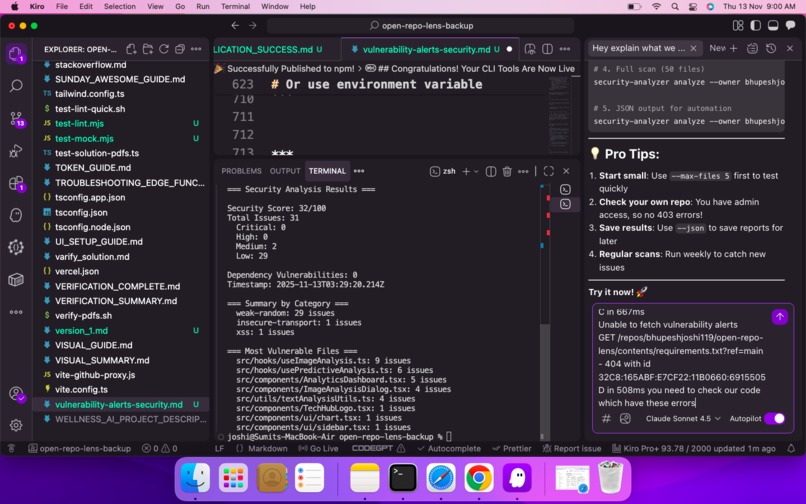806x504 pixels.
Task: Open vite.config.ts in the Explorer
Action: click(81, 389)
